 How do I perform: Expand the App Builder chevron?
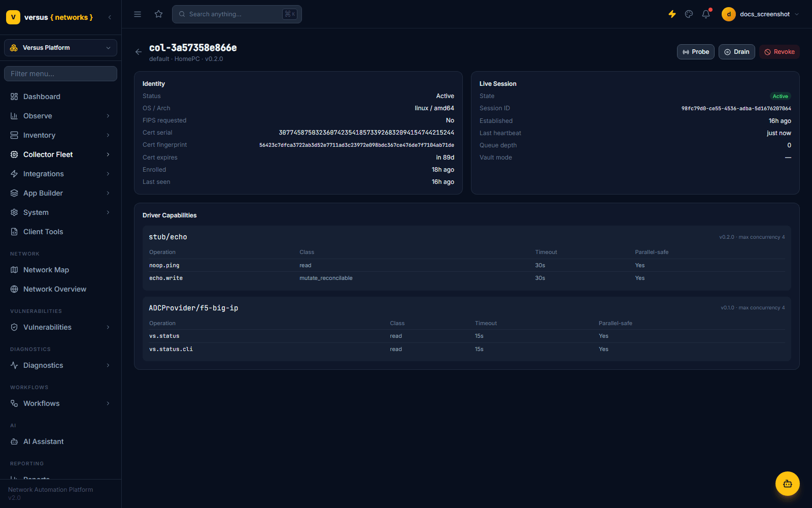pos(108,193)
